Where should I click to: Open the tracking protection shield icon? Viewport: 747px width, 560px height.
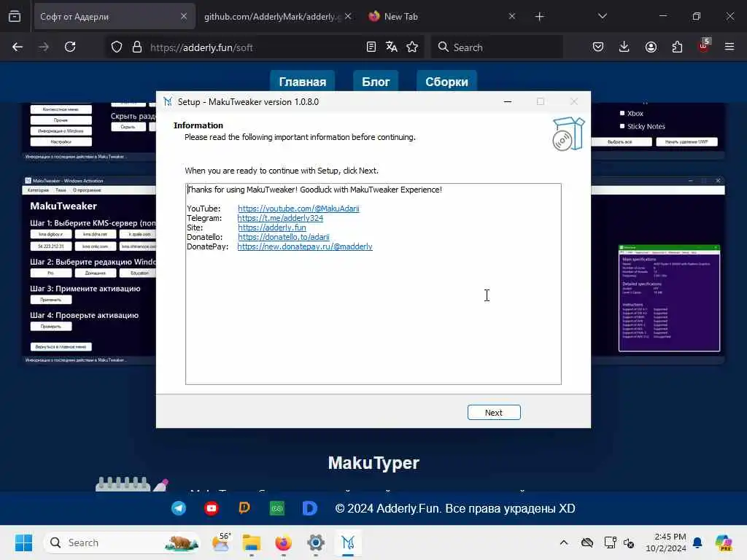click(117, 47)
